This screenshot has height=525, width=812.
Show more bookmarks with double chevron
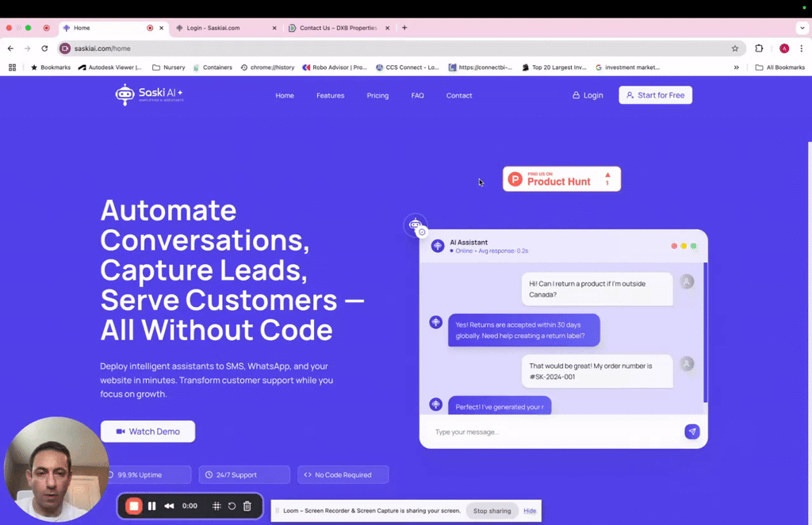point(736,67)
